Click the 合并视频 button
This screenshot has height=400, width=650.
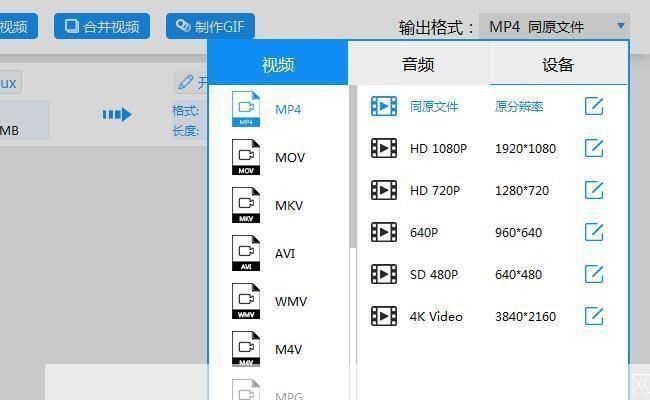coord(102,26)
